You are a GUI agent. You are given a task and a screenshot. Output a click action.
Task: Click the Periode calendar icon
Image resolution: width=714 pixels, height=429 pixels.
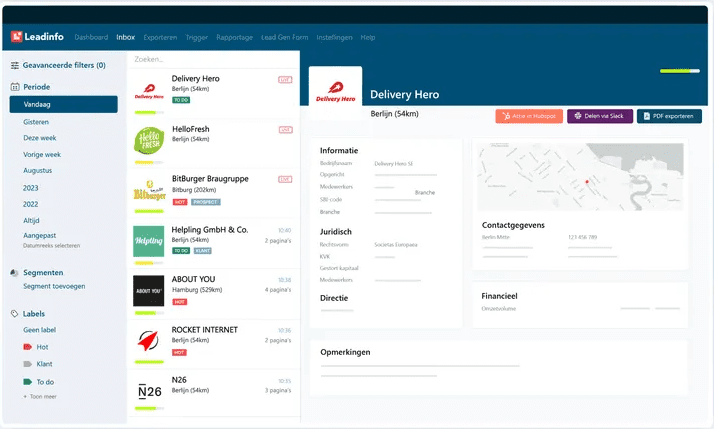tap(15, 87)
